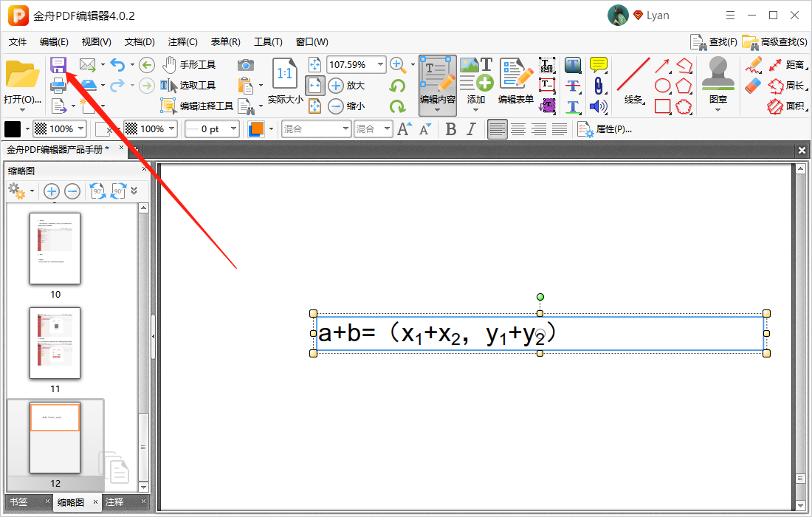Viewport: 812px width, 517px height.
Task: Toggle left text alignment
Action: click(497, 129)
